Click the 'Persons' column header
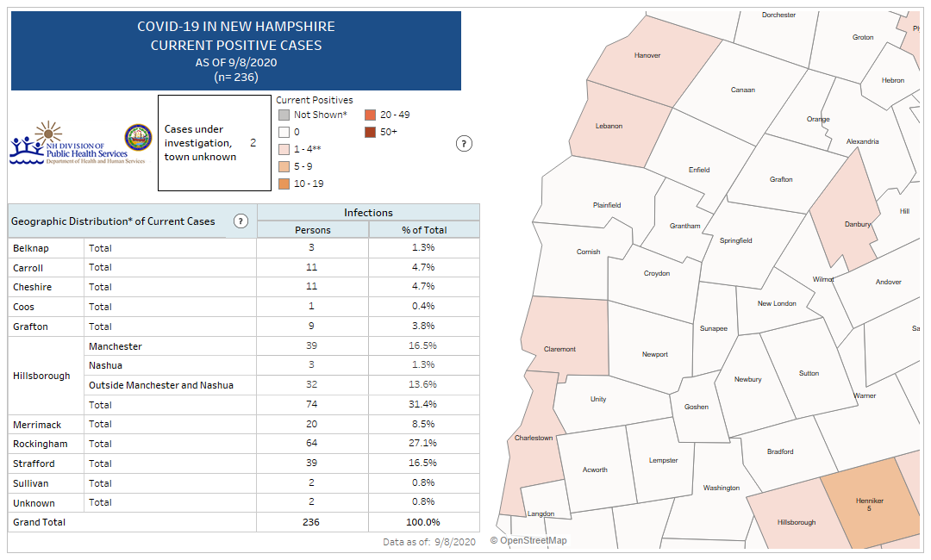The height and width of the screenshot is (560, 931). 313,230
